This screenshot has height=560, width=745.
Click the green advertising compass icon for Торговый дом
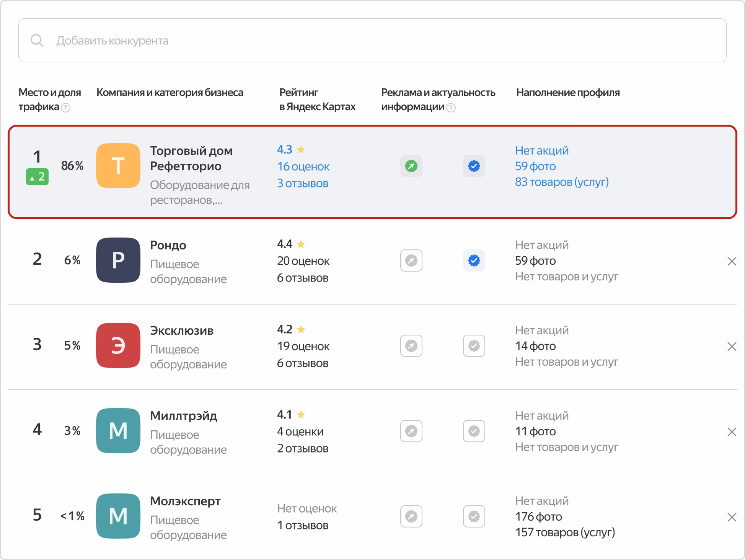(411, 166)
